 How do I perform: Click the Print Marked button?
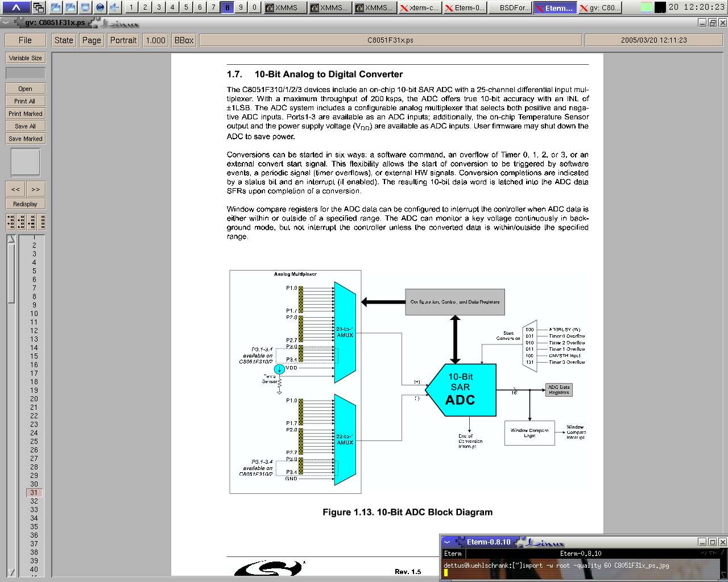[x=25, y=114]
